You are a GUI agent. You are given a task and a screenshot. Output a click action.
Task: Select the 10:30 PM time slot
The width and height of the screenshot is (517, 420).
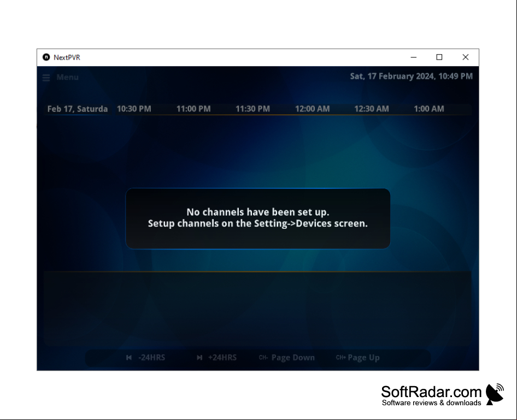click(134, 109)
